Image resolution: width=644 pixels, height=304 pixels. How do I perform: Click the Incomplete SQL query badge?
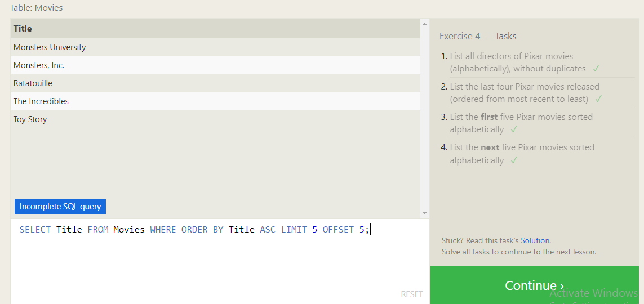pos(60,207)
